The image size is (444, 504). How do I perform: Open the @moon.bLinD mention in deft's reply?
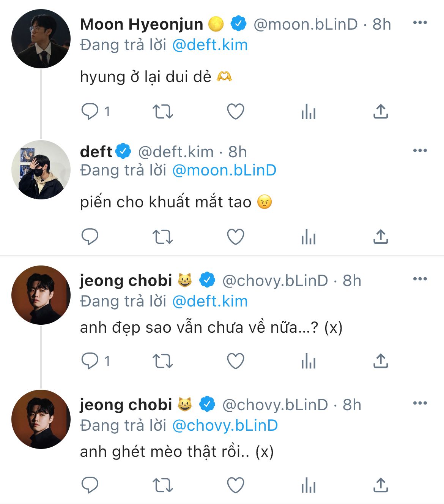point(224,170)
